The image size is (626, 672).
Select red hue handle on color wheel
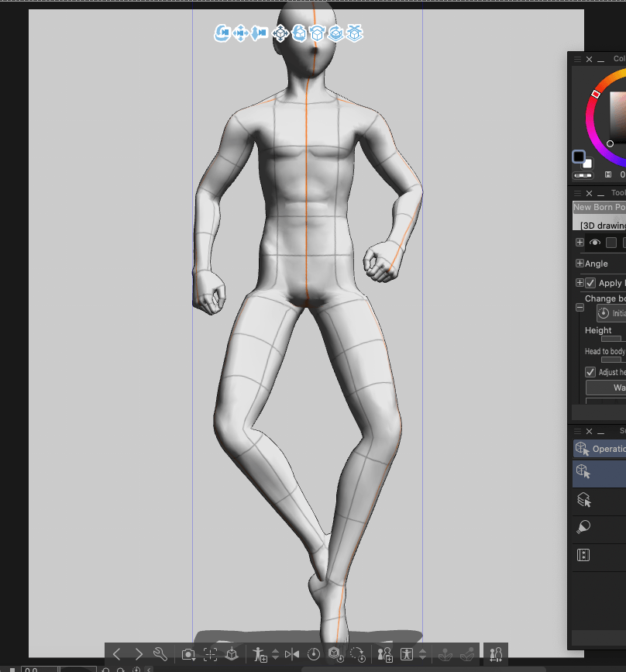click(x=596, y=94)
